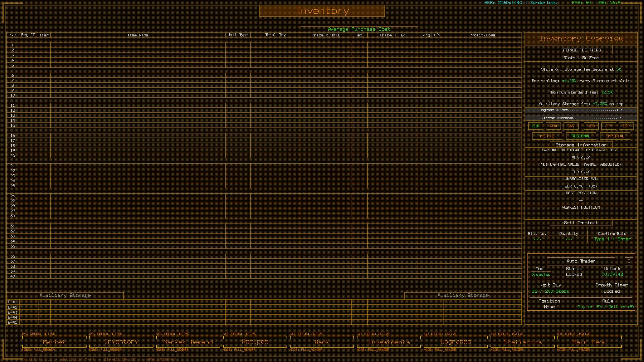Click the Unlock timer 00:59:48
Viewport: 644px width, 362px height.
[612, 275]
